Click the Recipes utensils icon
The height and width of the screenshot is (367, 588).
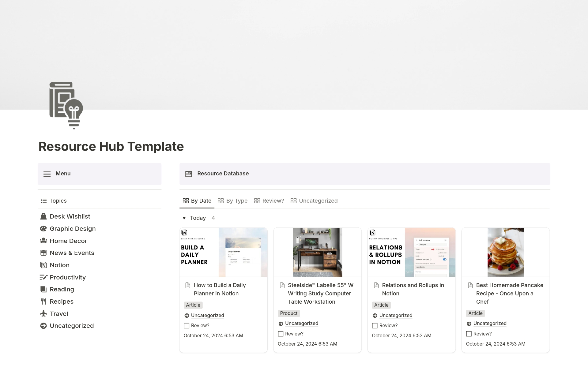[44, 301]
